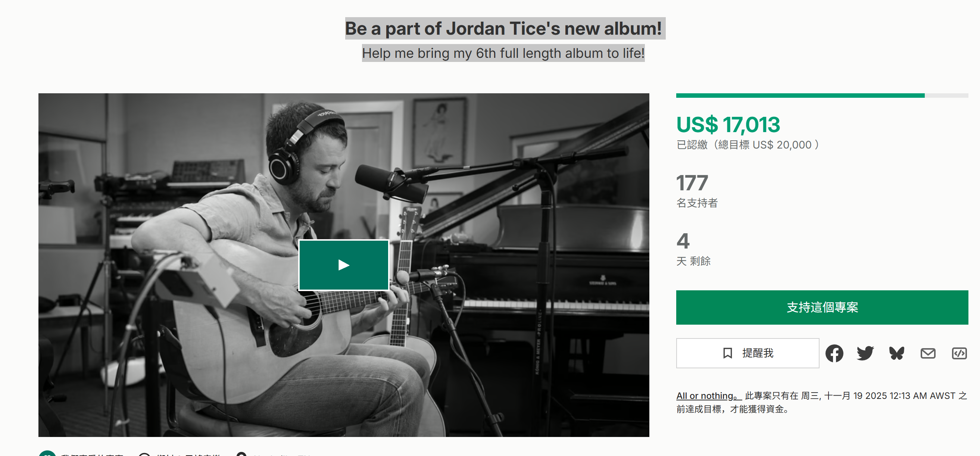This screenshot has width=980, height=456.
Task: Click the 名支持者 backers label
Action: point(697,203)
